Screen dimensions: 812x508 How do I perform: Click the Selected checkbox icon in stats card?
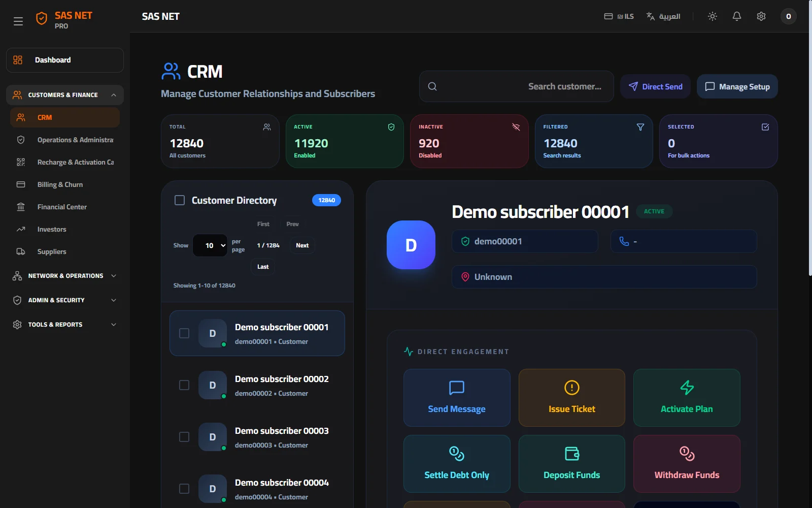765,127
